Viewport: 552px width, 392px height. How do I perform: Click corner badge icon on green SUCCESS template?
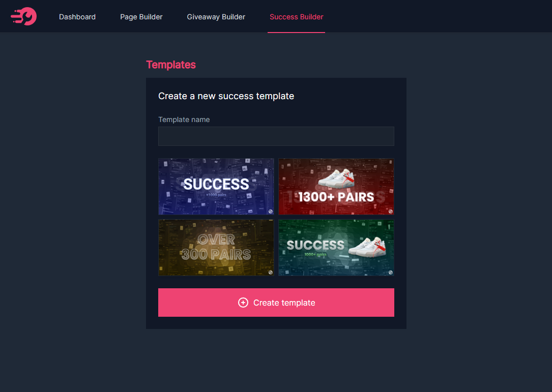coord(390,273)
